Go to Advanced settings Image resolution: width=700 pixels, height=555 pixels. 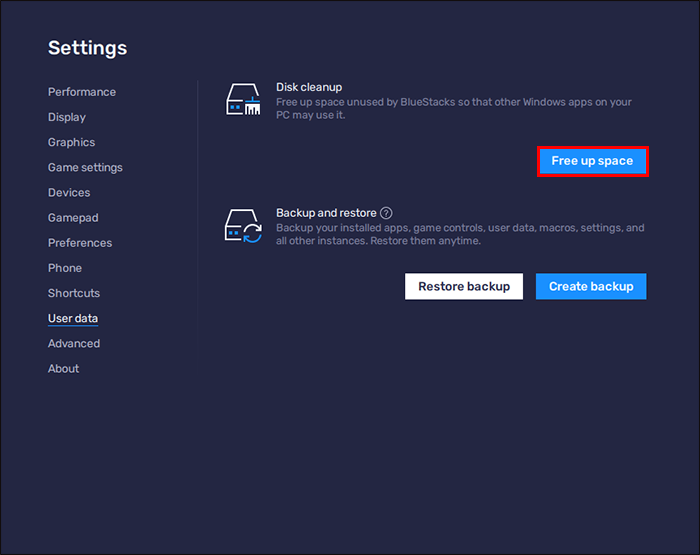click(74, 343)
